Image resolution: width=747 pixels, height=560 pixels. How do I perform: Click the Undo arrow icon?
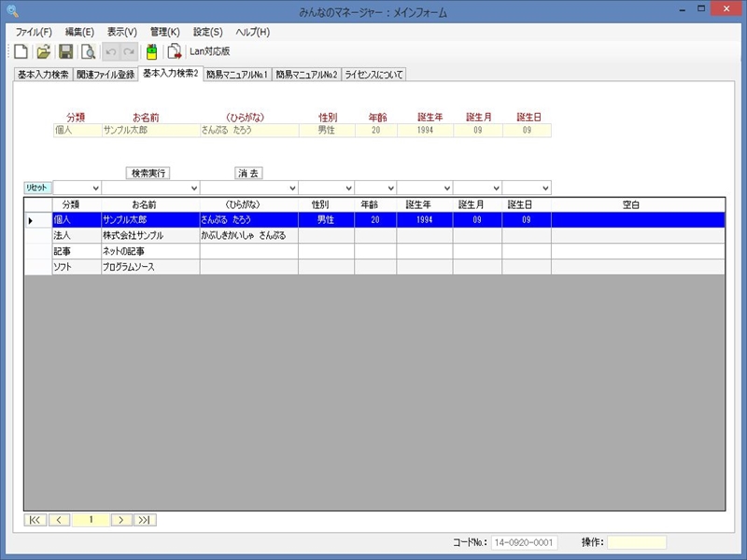111,51
